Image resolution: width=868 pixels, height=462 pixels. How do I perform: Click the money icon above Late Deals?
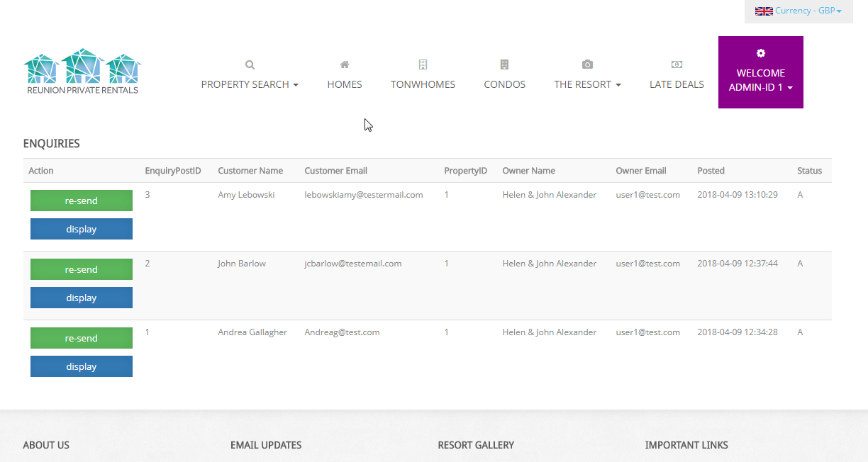[677, 64]
